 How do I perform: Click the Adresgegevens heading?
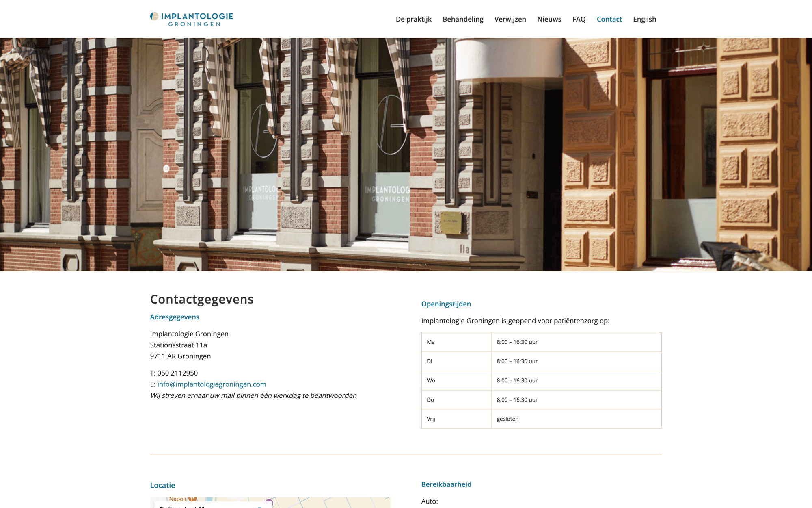click(x=175, y=317)
